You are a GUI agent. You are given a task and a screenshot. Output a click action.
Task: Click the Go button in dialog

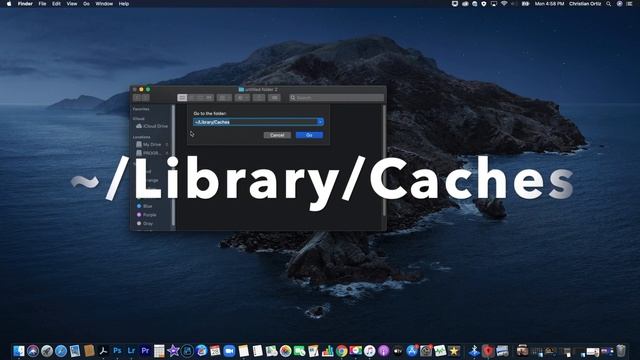[x=309, y=135]
